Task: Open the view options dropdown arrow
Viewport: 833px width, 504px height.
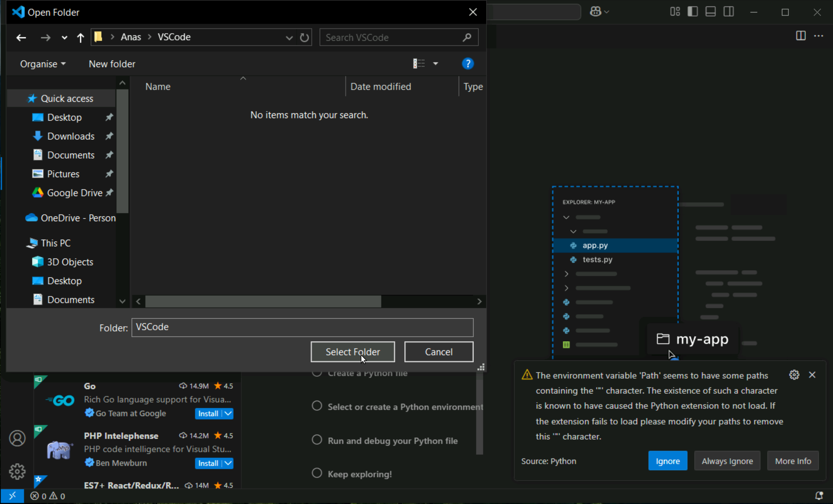Action: [x=436, y=64]
